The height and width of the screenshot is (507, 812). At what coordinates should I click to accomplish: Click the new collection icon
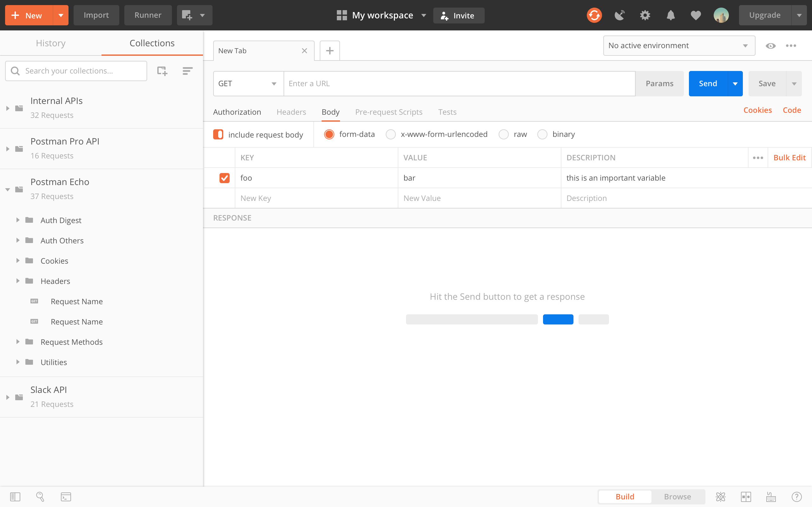(162, 71)
